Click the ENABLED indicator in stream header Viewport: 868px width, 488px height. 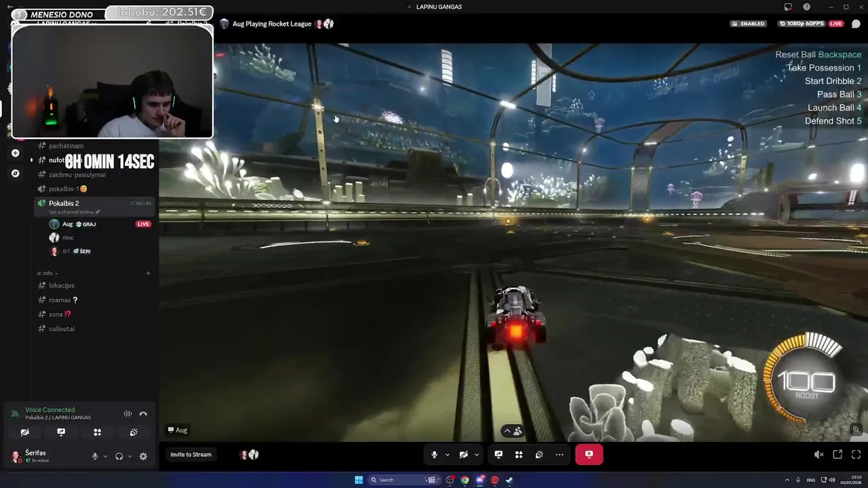[x=748, y=24]
